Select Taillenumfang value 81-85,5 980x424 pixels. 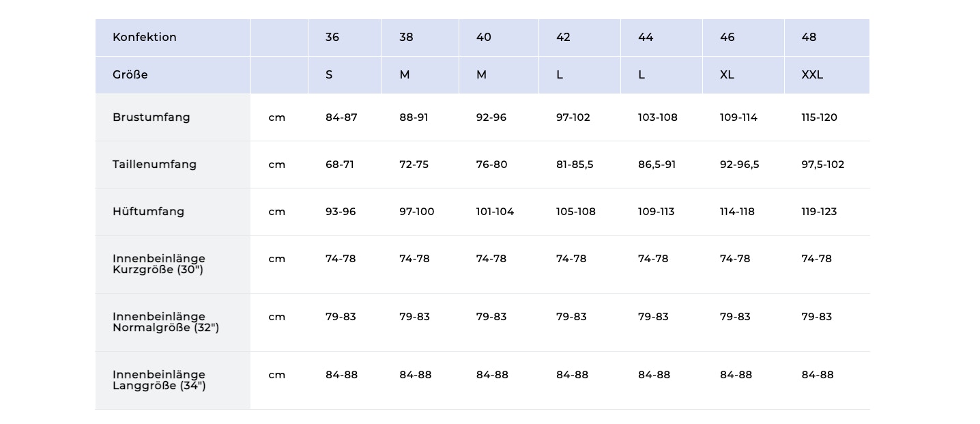(575, 164)
